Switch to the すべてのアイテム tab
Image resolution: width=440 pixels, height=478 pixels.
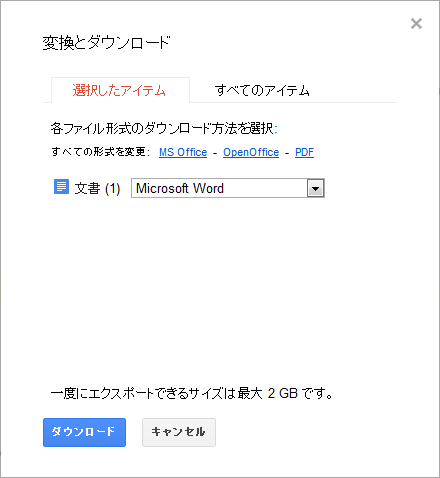[x=262, y=90]
